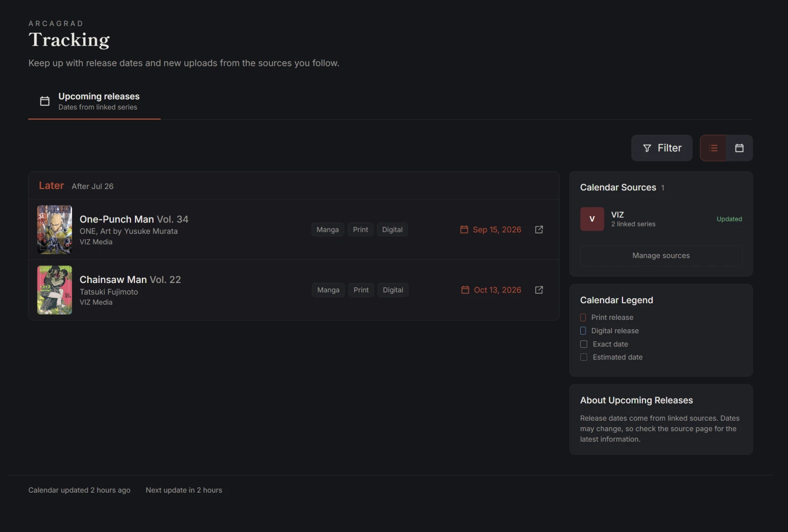Switch to list view icon
This screenshot has width=788, height=532.
[713, 148]
